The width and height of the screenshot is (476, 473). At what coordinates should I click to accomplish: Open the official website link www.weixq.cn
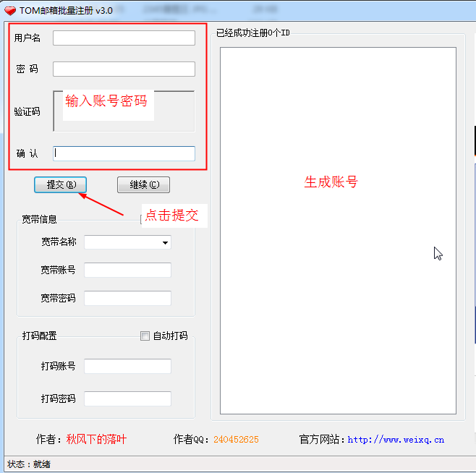pos(396,440)
